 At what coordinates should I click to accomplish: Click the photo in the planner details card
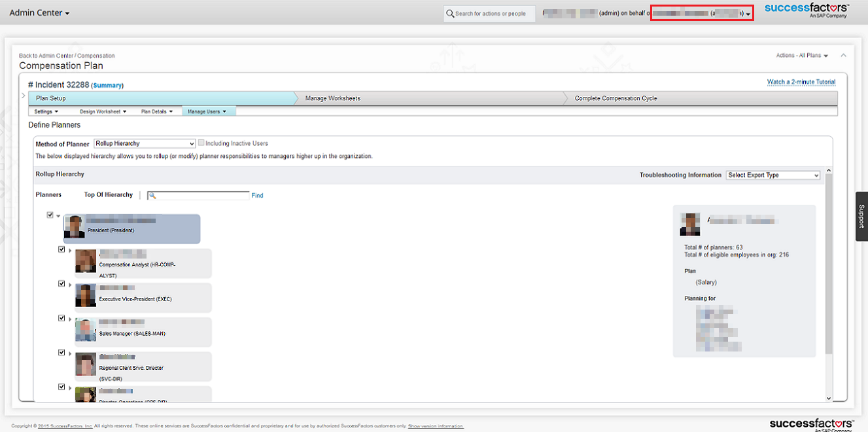click(x=690, y=225)
